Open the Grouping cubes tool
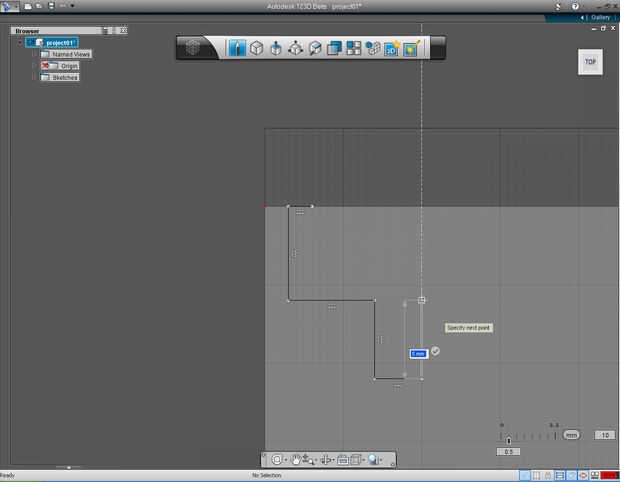Image resolution: width=620 pixels, height=482 pixels. click(x=372, y=48)
